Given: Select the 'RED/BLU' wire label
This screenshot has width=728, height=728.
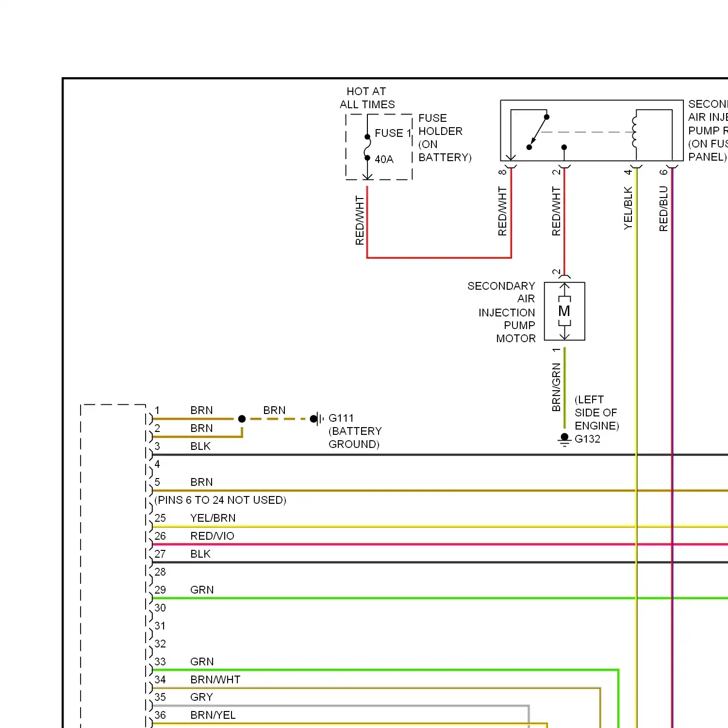Looking at the screenshot, I should (663, 209).
